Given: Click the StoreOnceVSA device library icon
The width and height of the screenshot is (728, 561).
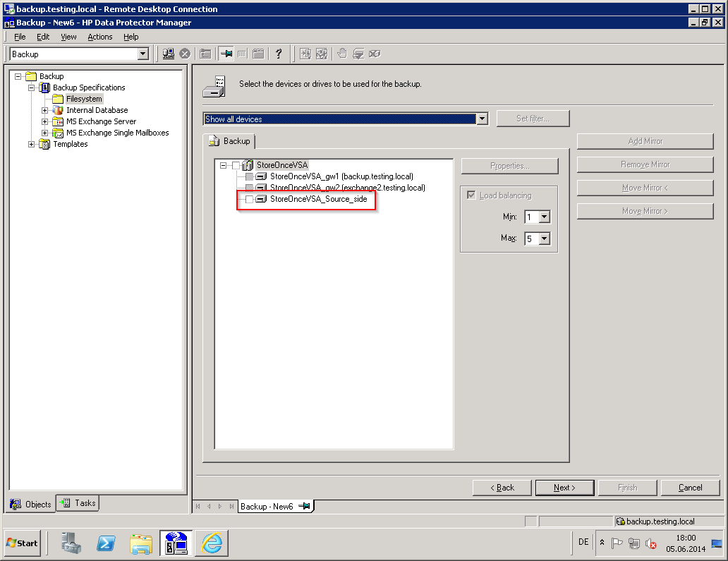Looking at the screenshot, I should pos(248,165).
